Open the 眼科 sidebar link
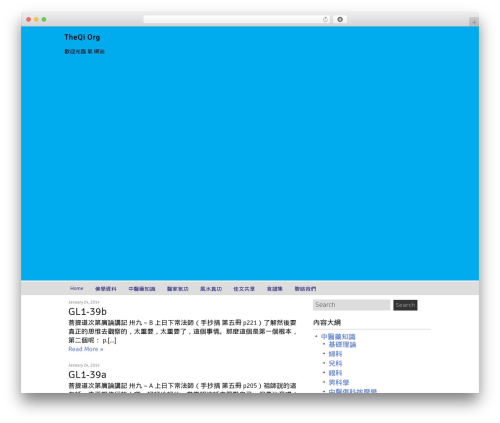The width and height of the screenshot is (500, 423). pyautogui.click(x=335, y=373)
